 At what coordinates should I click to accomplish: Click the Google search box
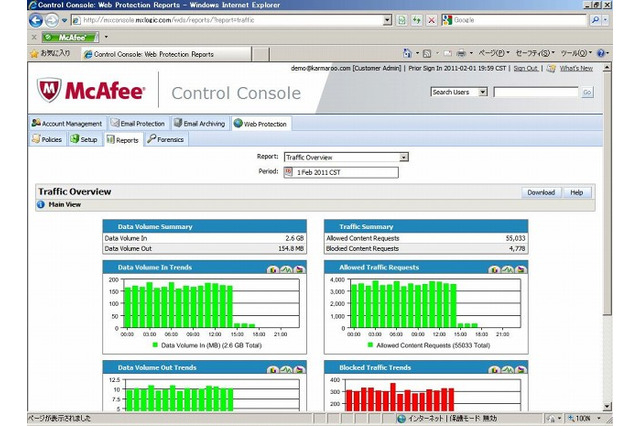pos(519,20)
